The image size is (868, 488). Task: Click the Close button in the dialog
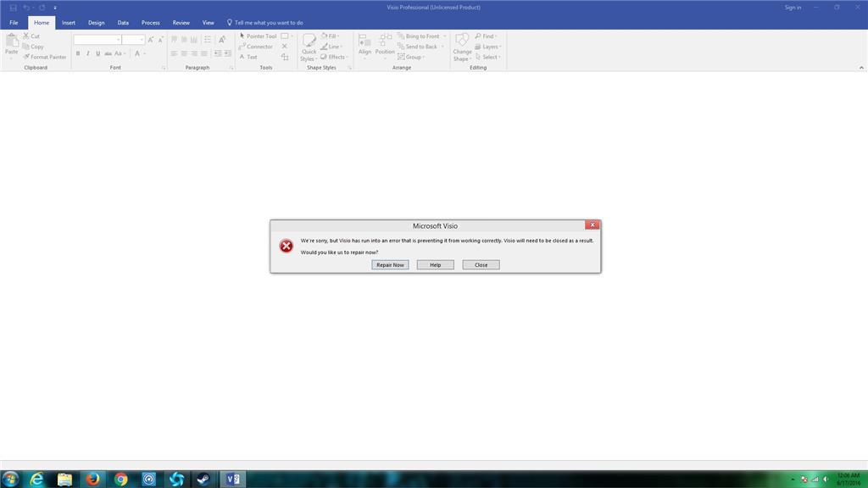point(481,265)
